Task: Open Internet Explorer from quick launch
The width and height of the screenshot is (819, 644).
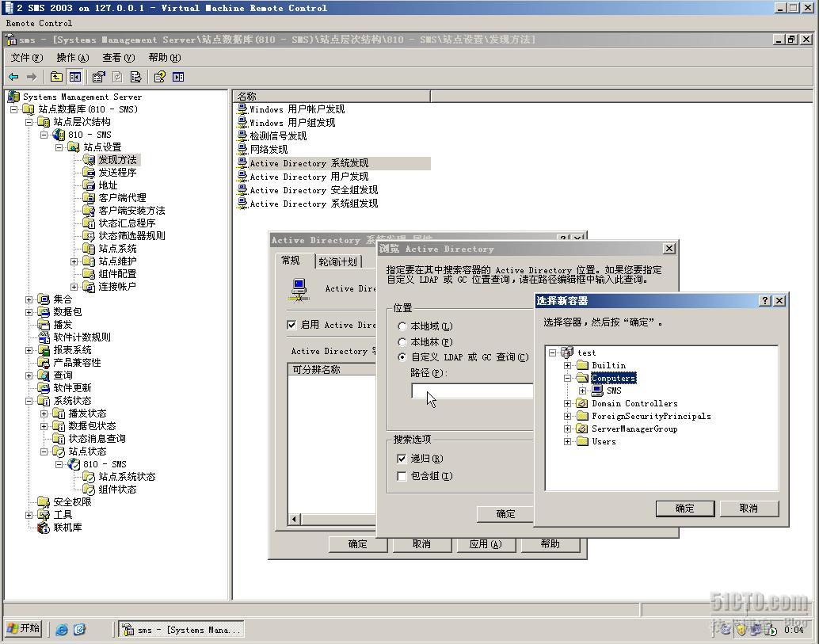Action: pyautogui.click(x=62, y=630)
